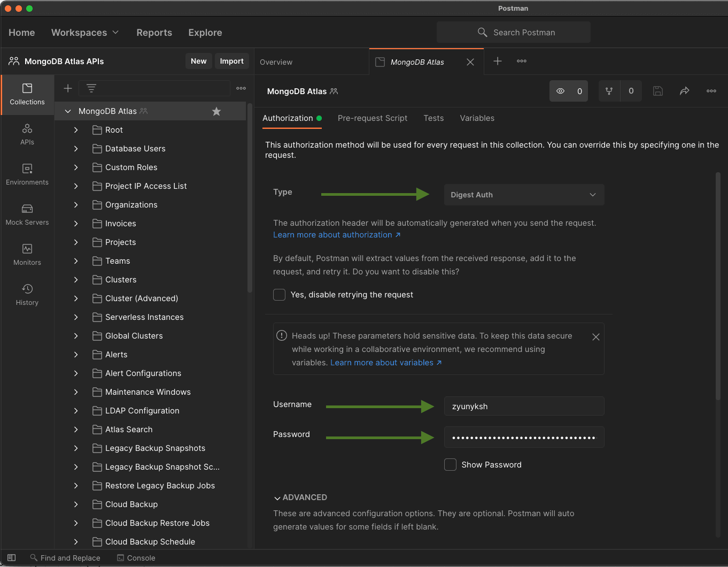This screenshot has width=728, height=567.
Task: Switch to the Overview tab
Action: coord(276,62)
